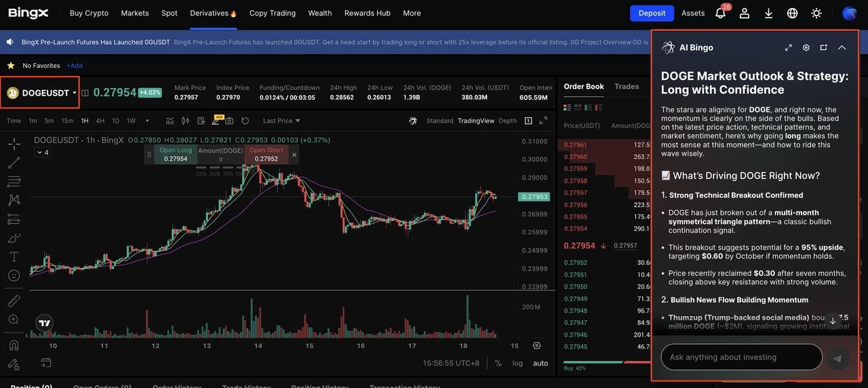Expand the indicator legend with 4 items
This screenshot has height=388, width=868.
tap(42, 153)
